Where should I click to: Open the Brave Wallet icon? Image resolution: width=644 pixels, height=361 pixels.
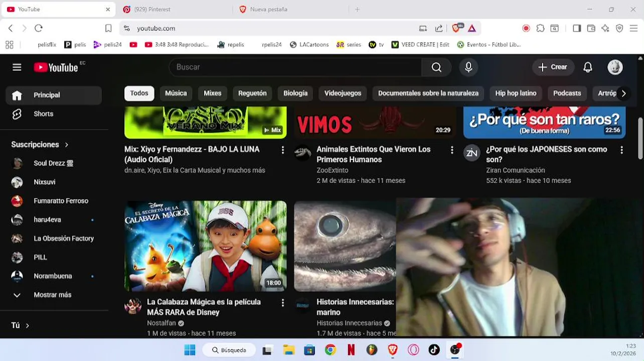[x=591, y=28]
